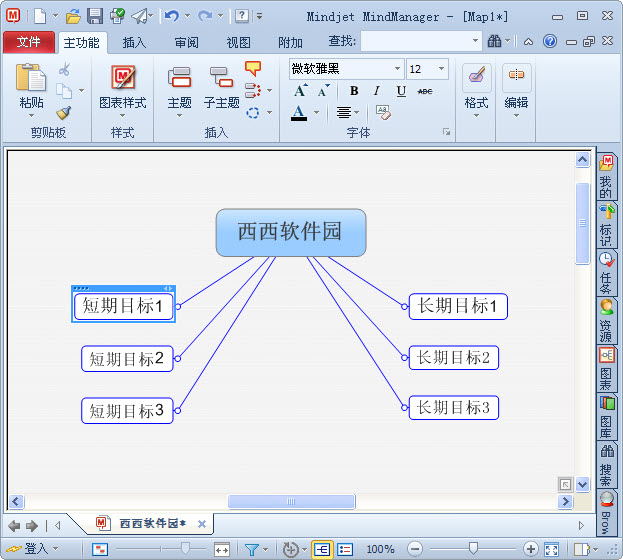Click the send paper-plane icon
623x560 pixels.
[x=139, y=16]
